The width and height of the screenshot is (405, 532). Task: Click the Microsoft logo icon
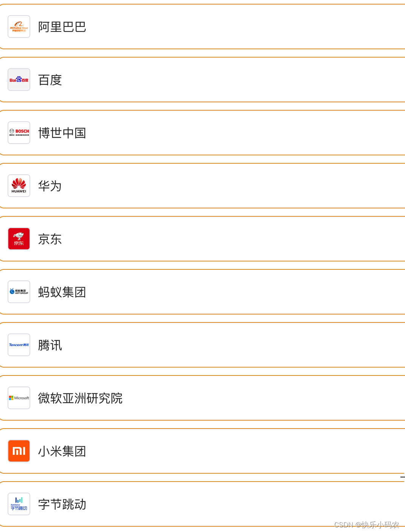click(x=19, y=398)
